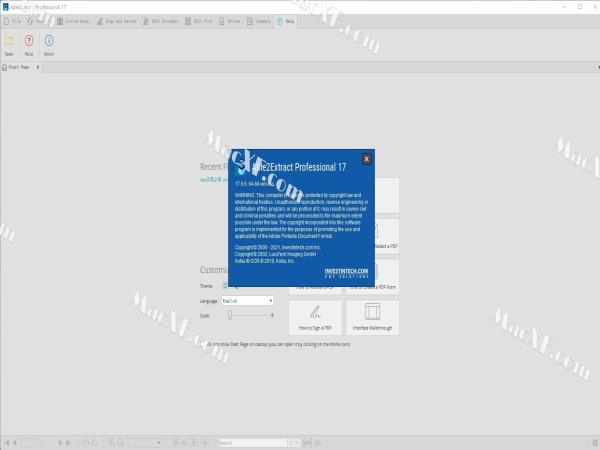600x450 pixels.
Task: Open the zoom level dropdown in bottom bar
Action: [145, 443]
